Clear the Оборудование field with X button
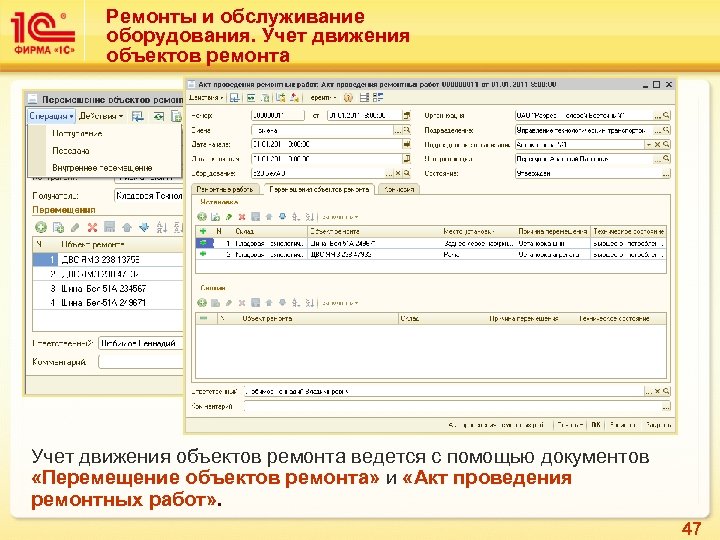 (398, 174)
